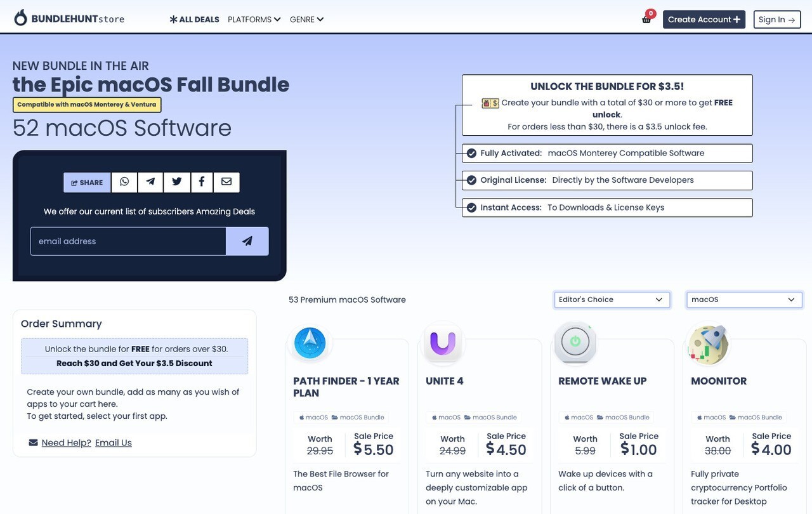Image resolution: width=812 pixels, height=514 pixels.
Task: Click the Path Finder app thumbnail
Action: (x=310, y=343)
